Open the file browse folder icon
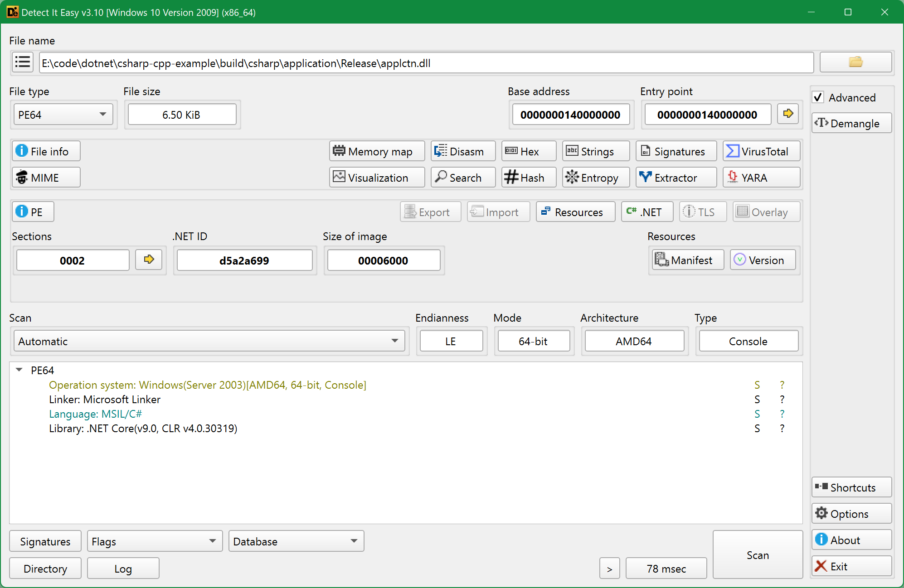904x588 pixels. coord(855,63)
